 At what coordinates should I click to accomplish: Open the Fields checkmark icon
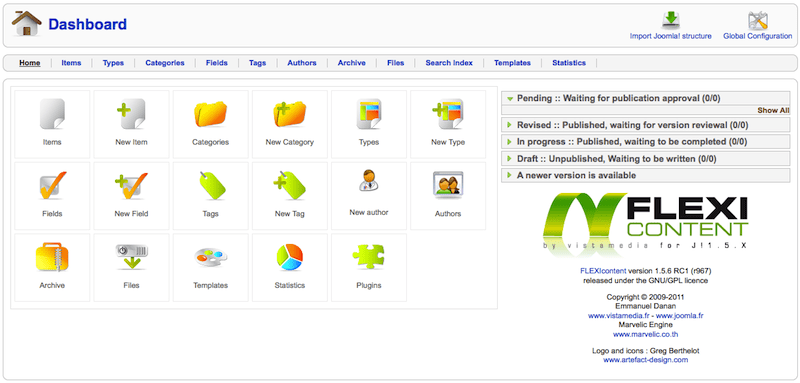tap(52, 186)
